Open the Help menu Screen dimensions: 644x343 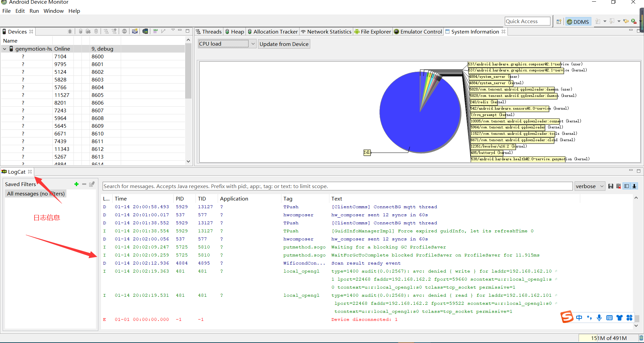point(74,11)
